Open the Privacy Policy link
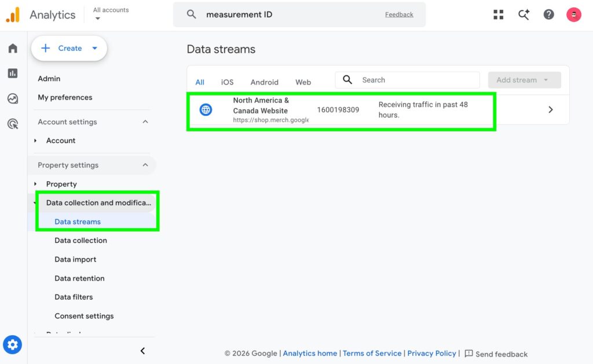Screen dimensions: 593x364 tap(431, 354)
